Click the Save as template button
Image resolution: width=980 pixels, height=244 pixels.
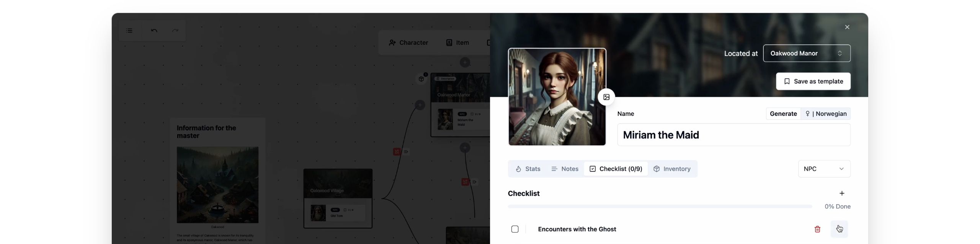click(x=813, y=81)
